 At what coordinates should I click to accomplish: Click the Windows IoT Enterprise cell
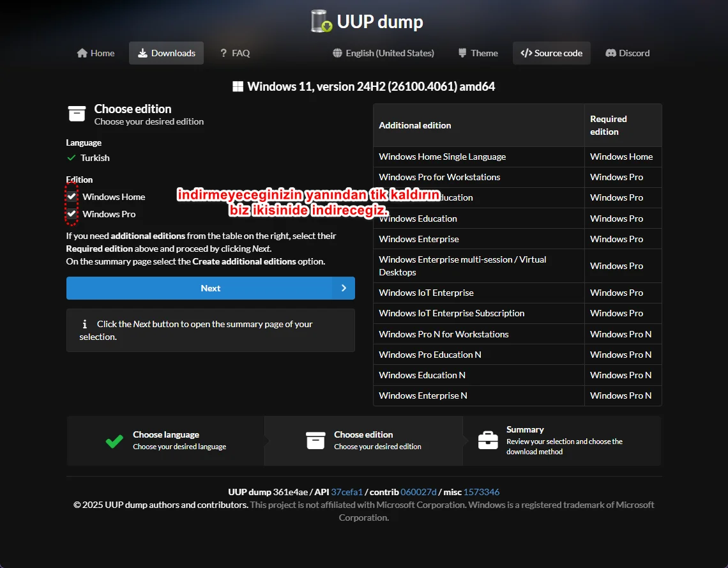tap(479, 293)
